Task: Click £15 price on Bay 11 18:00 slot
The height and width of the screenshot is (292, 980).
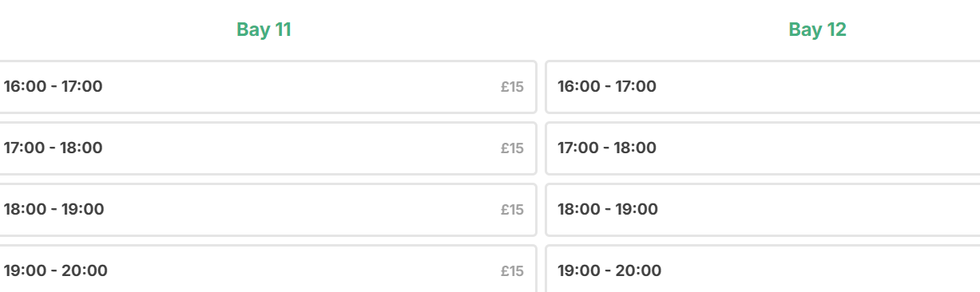Action: click(x=512, y=209)
